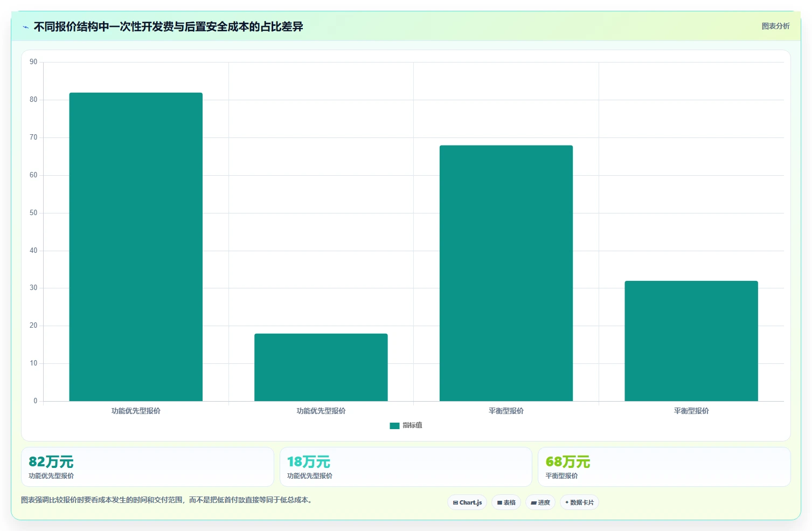Click the x-axis label beneath the 32 bar

click(x=691, y=411)
